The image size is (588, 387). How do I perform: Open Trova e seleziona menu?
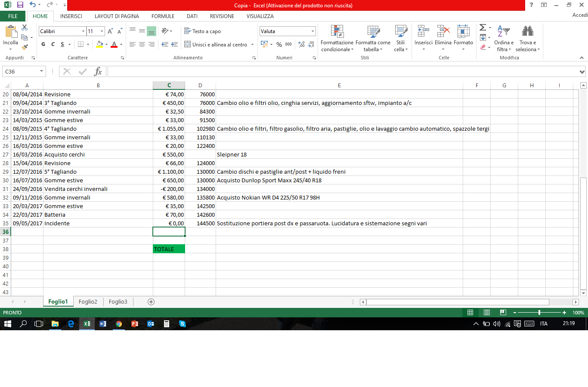tap(528, 39)
